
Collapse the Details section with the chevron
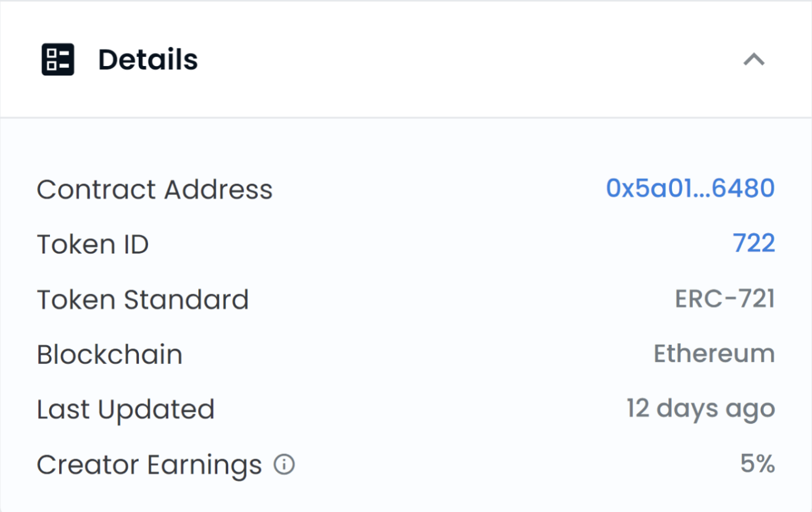[x=753, y=60]
